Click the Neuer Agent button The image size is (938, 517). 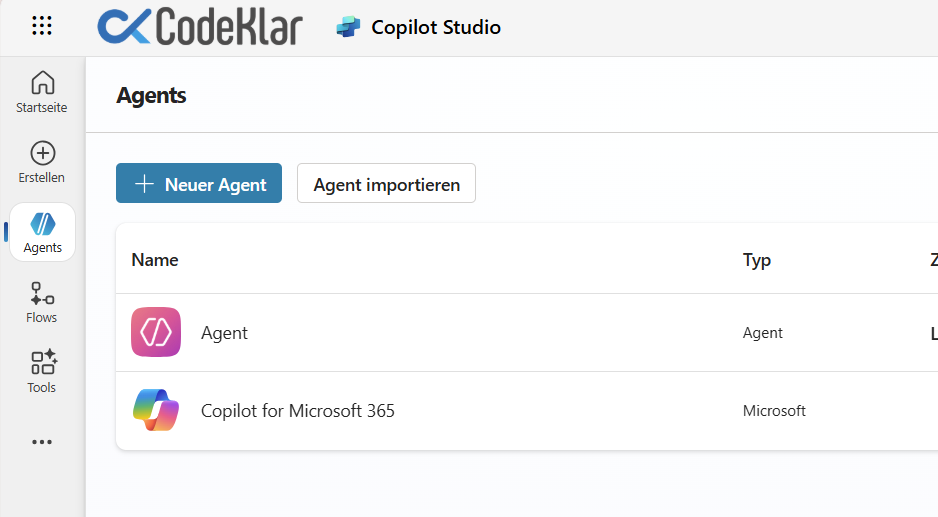tap(199, 184)
